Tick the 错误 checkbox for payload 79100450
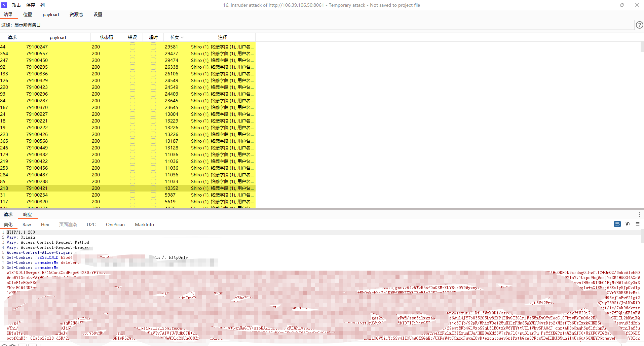The image size is (644, 346). (x=132, y=60)
